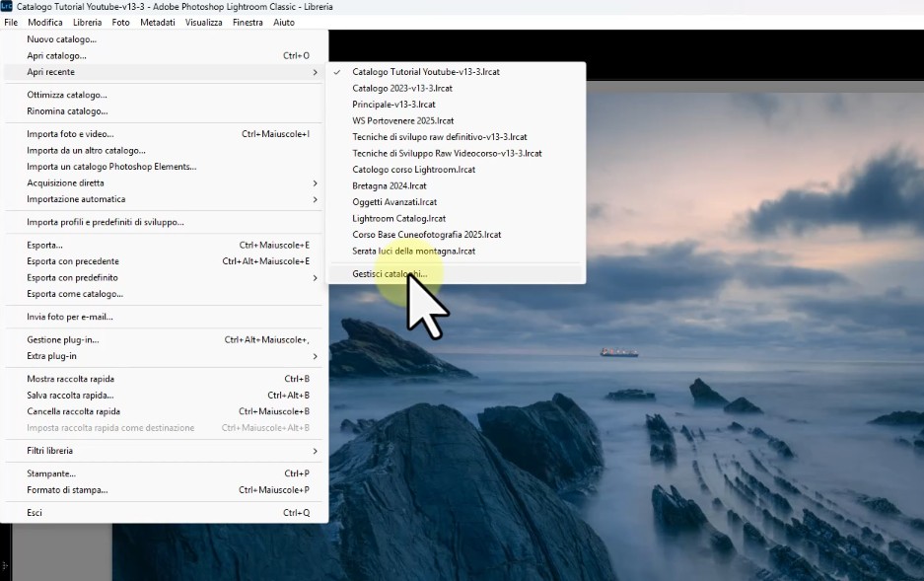The height and width of the screenshot is (581, 924).
Task: Select Esci to quit Lightroom
Action: [x=164, y=513]
